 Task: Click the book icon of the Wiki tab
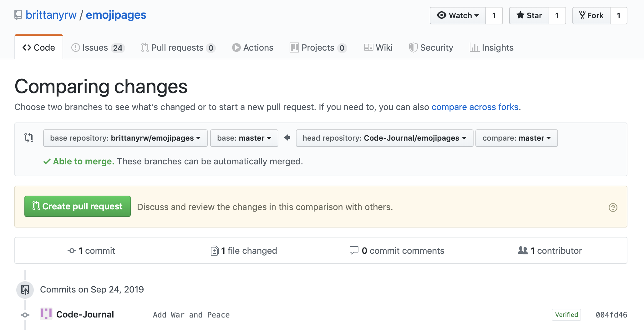click(368, 47)
